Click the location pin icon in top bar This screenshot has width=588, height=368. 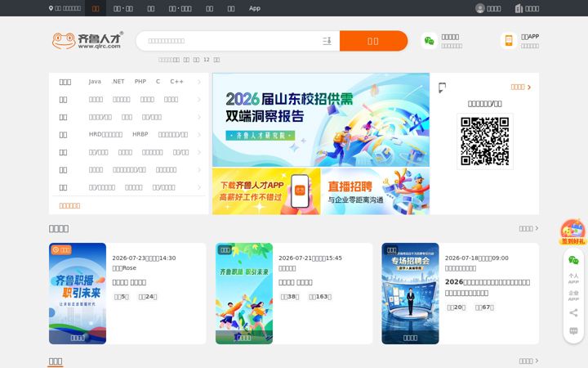click(51, 8)
